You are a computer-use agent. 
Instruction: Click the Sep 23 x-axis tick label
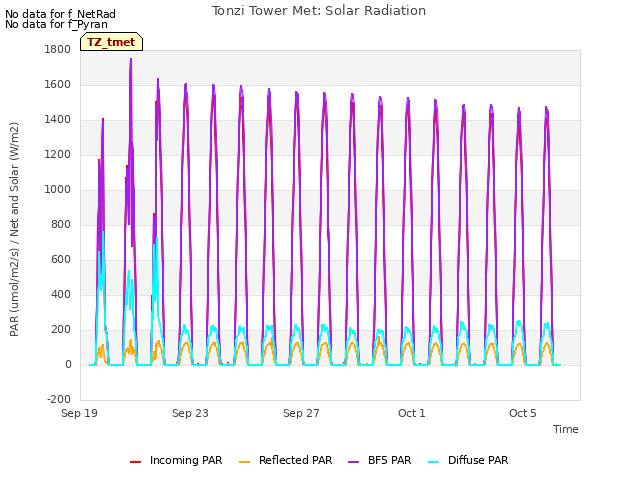pyautogui.click(x=190, y=413)
